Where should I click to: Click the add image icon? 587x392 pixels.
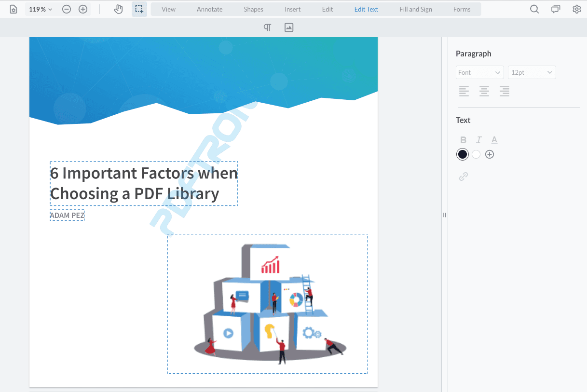click(x=289, y=27)
